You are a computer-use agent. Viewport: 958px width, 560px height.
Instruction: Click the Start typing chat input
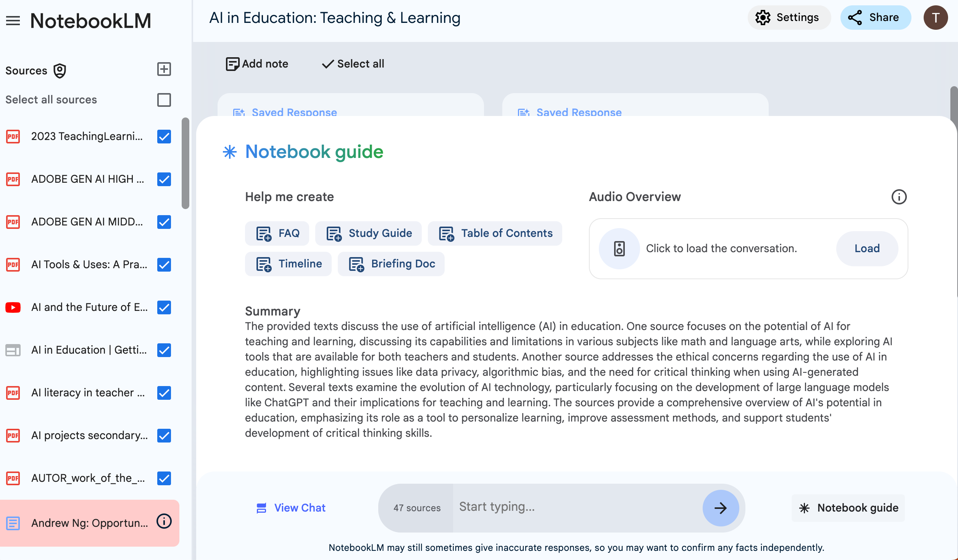tap(578, 507)
